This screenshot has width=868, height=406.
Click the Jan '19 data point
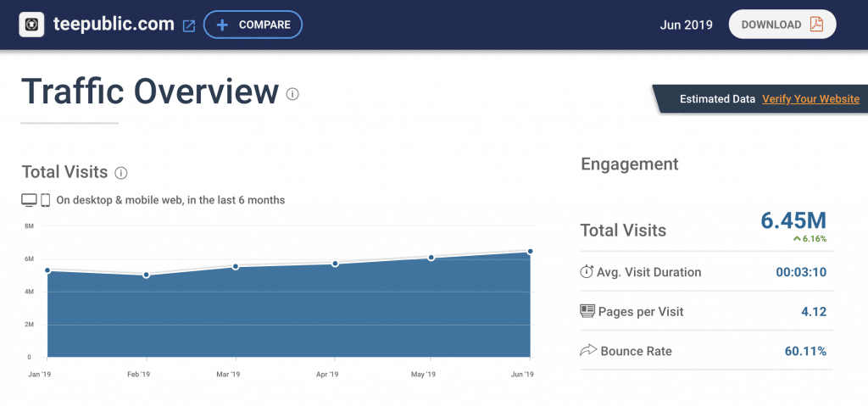click(x=47, y=270)
